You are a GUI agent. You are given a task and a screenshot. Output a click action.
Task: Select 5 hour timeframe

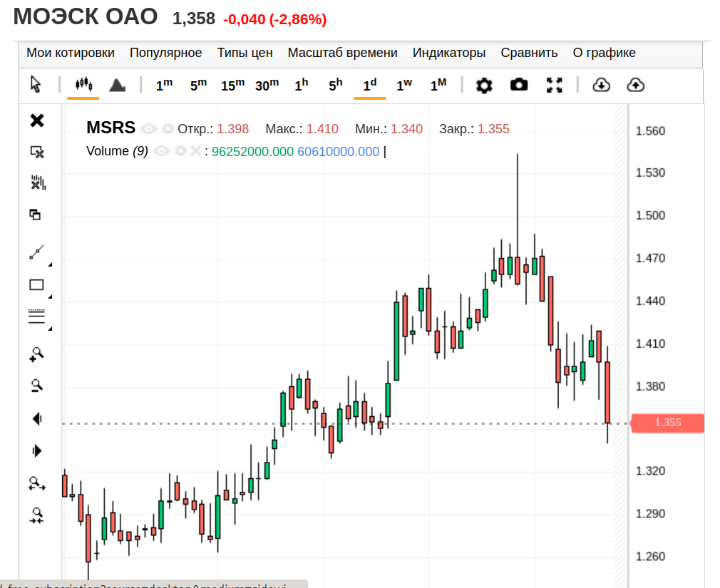[x=336, y=85]
